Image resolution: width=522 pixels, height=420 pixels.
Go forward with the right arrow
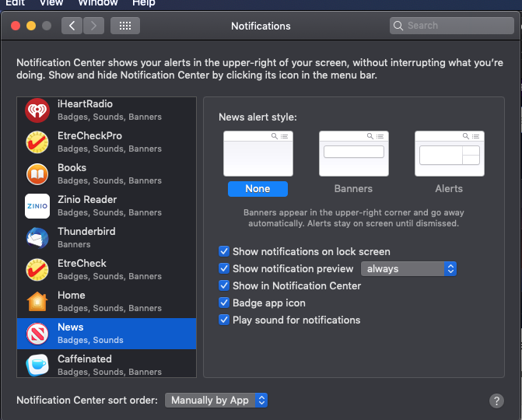(x=93, y=26)
